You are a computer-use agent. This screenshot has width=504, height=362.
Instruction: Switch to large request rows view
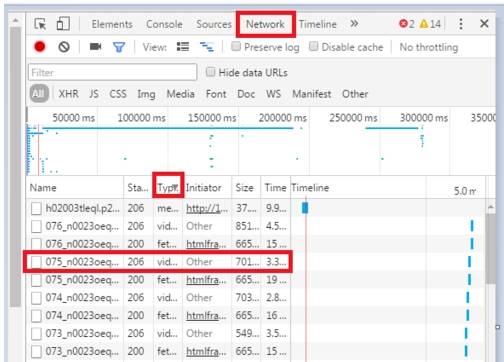point(183,47)
